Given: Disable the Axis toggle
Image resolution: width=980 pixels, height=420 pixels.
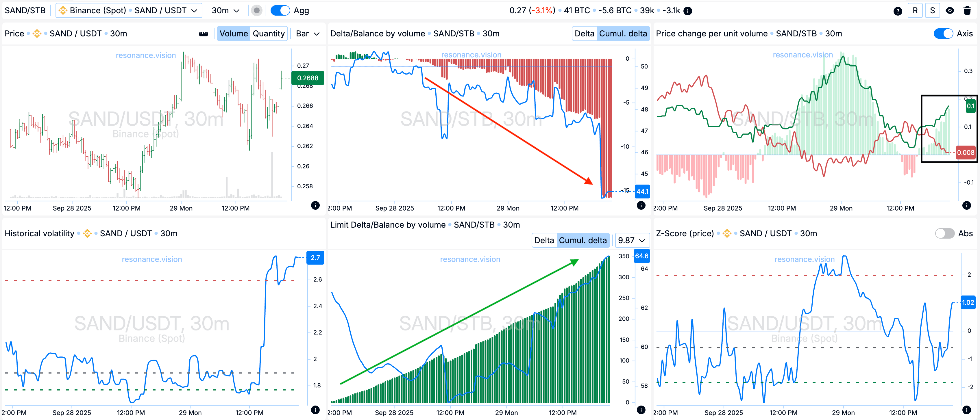Looking at the screenshot, I should (943, 34).
